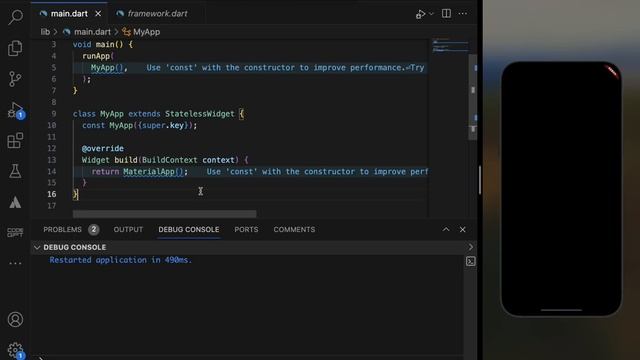The height and width of the screenshot is (360, 640).
Task: Click the lib breadcrumb
Action: point(45,32)
